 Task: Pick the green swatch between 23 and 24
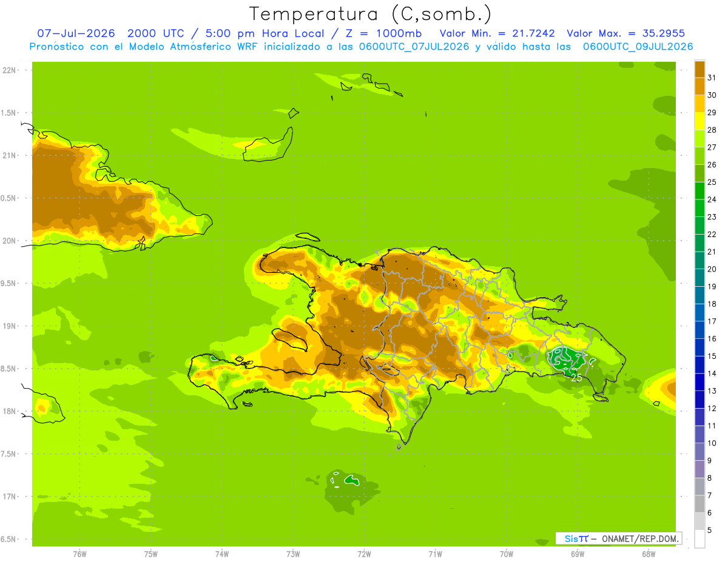(699, 208)
